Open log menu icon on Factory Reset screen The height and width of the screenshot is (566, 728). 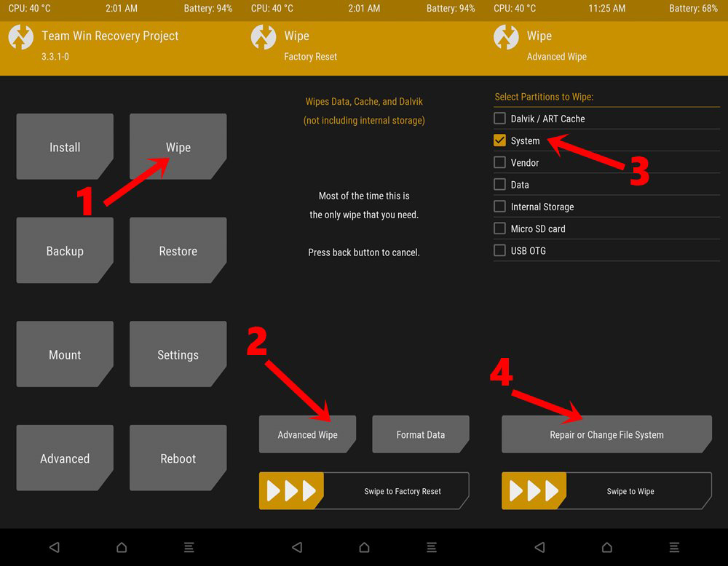[432, 547]
